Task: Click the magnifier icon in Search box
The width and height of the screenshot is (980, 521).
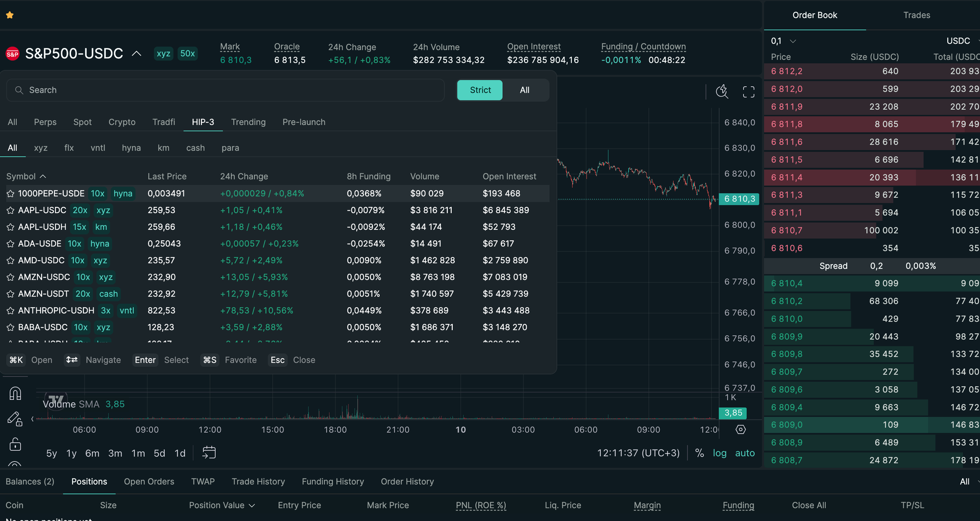Action: pyautogui.click(x=19, y=90)
